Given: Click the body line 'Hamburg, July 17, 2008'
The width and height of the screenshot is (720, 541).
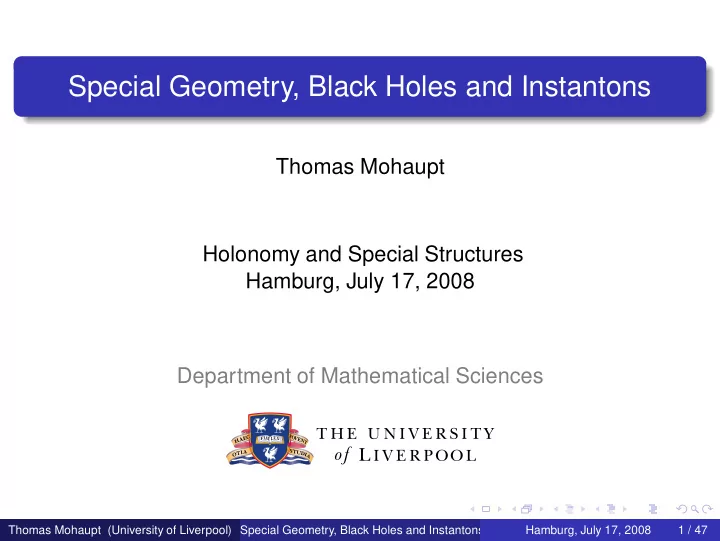Looking at the screenshot, I should pyautogui.click(x=360, y=281).
